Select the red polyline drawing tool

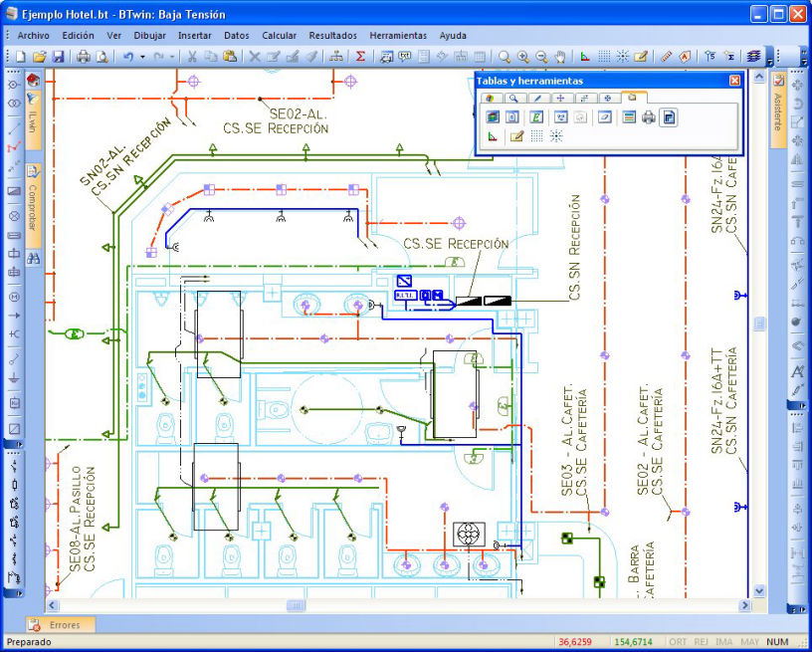click(x=14, y=147)
